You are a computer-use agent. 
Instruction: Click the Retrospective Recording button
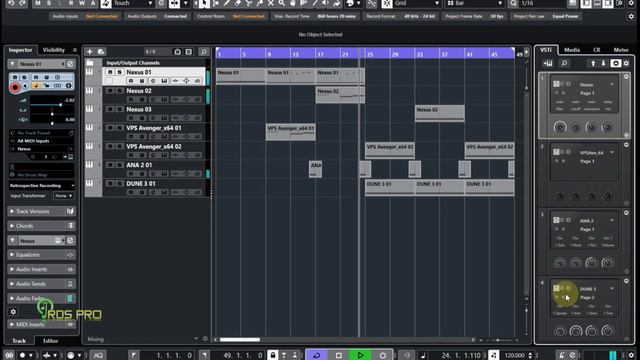42,186
